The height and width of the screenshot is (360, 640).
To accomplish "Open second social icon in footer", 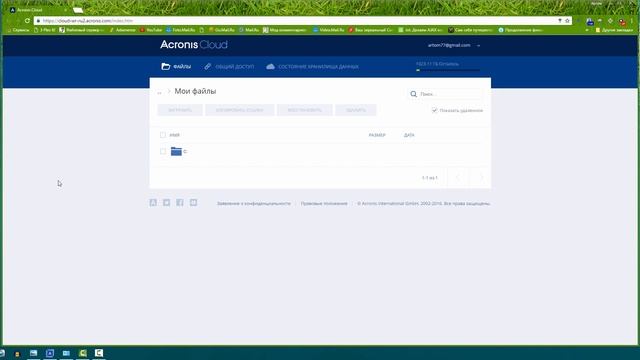I will pyautogui.click(x=167, y=202).
